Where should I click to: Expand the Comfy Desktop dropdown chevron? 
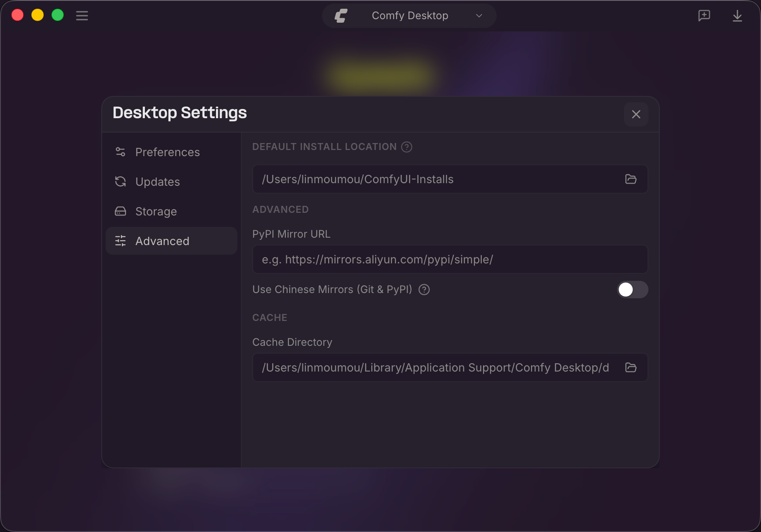click(479, 16)
